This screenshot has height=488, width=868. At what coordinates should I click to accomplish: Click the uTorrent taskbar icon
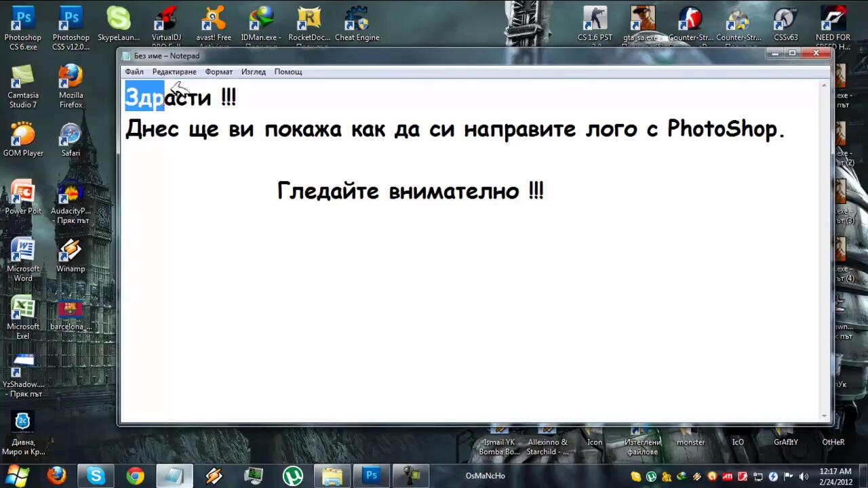tap(293, 476)
